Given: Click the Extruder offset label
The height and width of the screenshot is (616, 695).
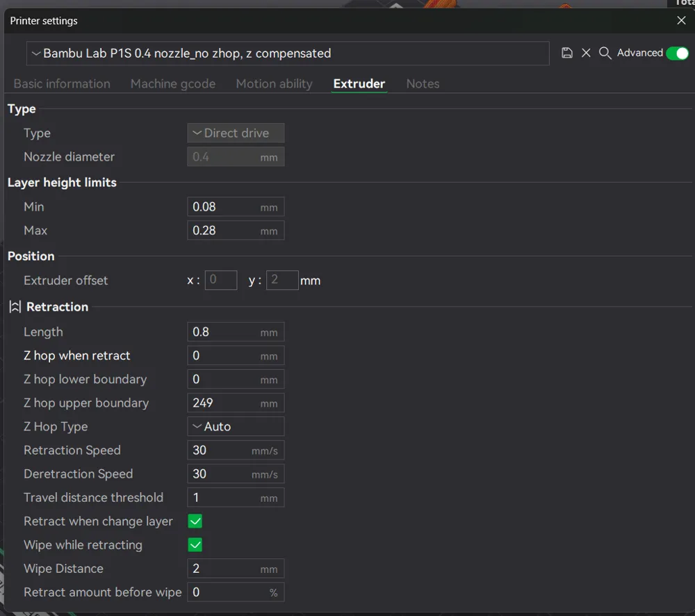Looking at the screenshot, I should pos(65,281).
